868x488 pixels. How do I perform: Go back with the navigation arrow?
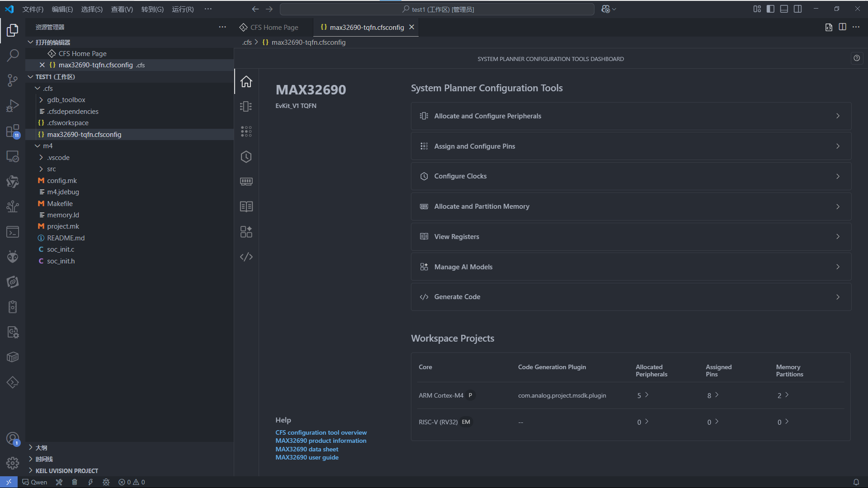(x=255, y=9)
